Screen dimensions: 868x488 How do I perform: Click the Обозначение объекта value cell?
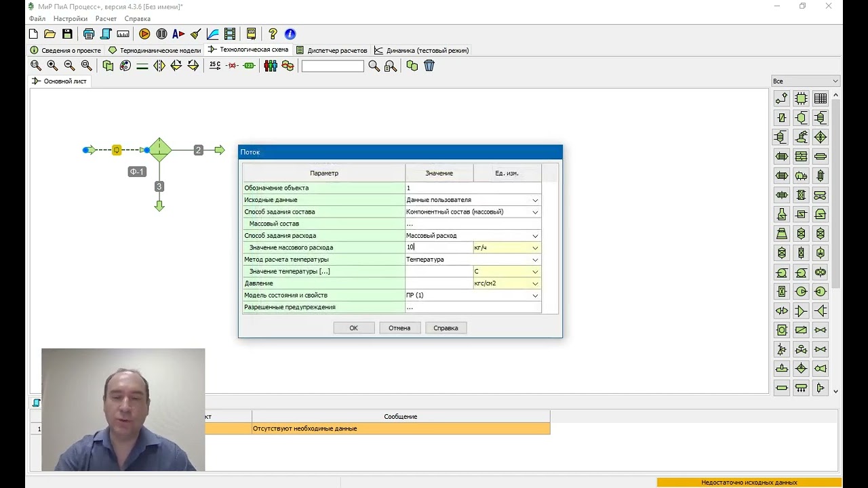pos(473,188)
